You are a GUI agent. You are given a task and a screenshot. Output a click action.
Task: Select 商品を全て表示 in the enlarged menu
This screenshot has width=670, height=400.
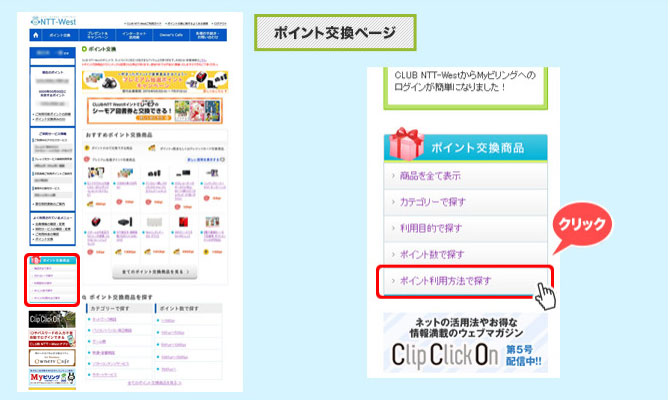[x=466, y=176]
